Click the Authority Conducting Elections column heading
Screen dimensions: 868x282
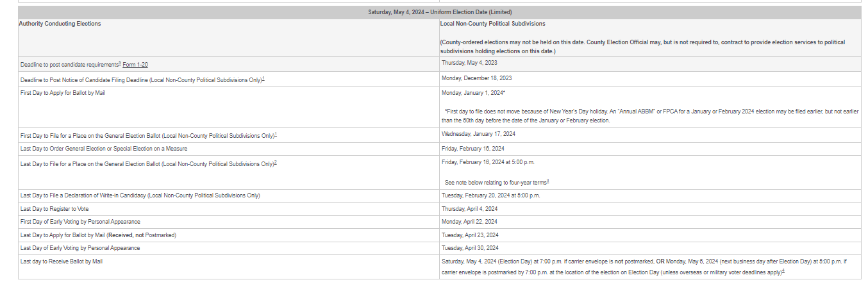click(60, 24)
